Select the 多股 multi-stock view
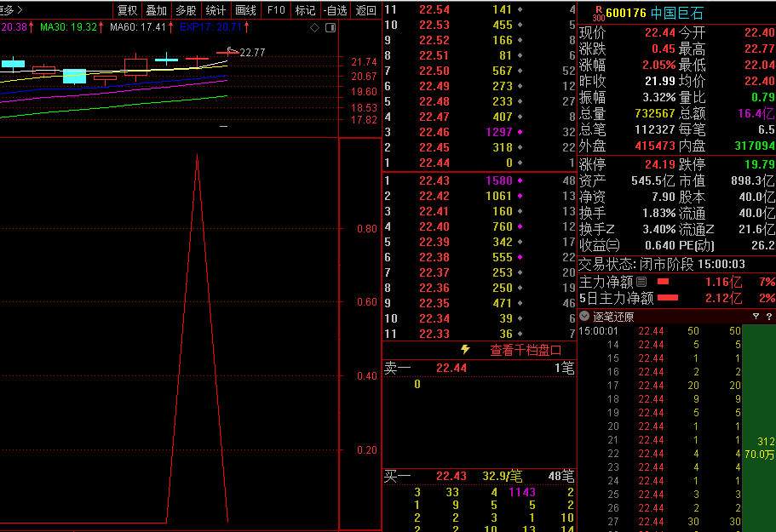 (x=186, y=10)
